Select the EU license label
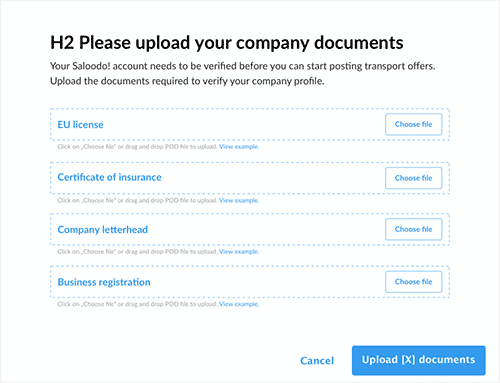This screenshot has height=383, width=500. (80, 125)
